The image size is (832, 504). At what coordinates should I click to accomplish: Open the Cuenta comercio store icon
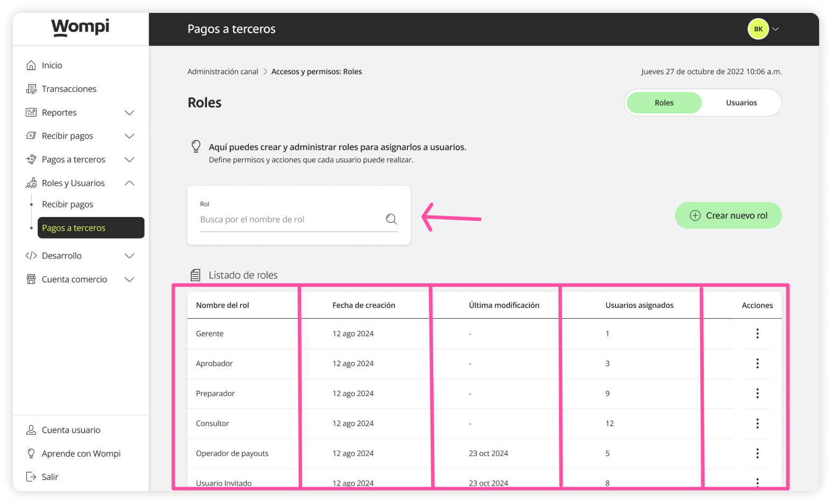[32, 279]
